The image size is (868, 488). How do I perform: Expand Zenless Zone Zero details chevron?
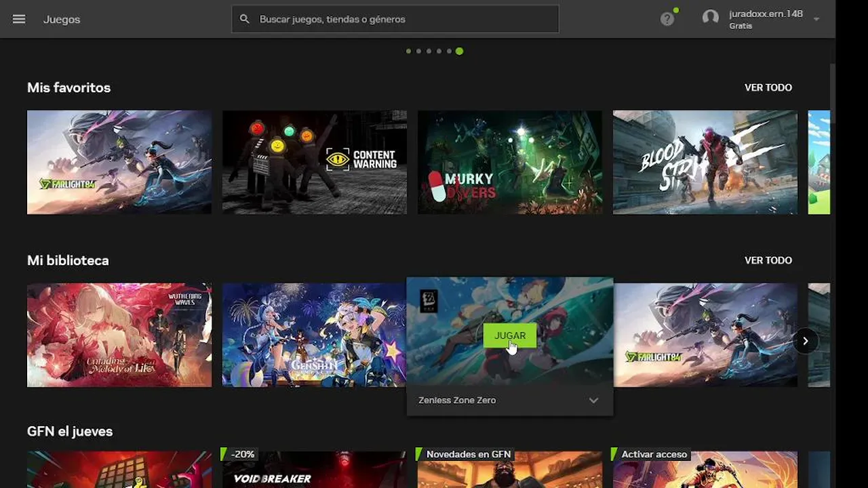[593, 401]
